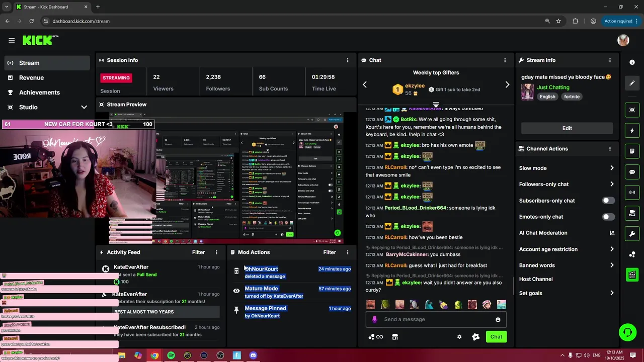644x362 pixels.
Task: Click the three-dots cluster icon in right sidebar
Action: pos(632,254)
